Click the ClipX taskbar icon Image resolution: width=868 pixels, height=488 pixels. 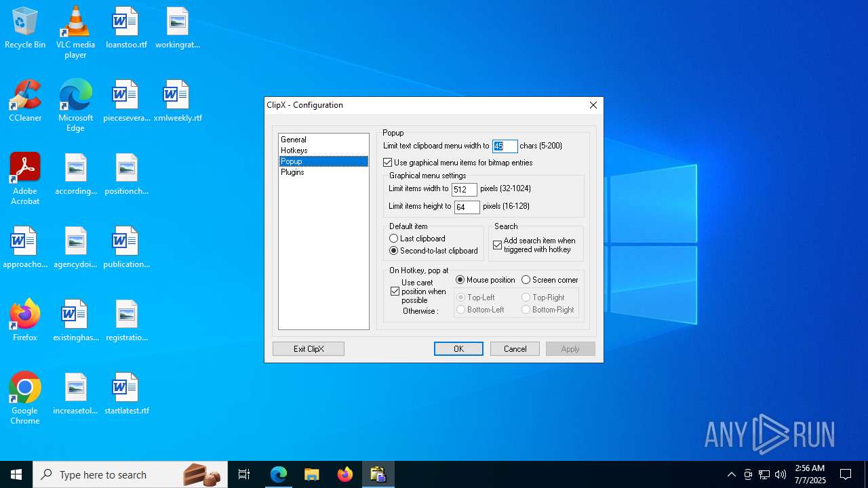(378, 474)
